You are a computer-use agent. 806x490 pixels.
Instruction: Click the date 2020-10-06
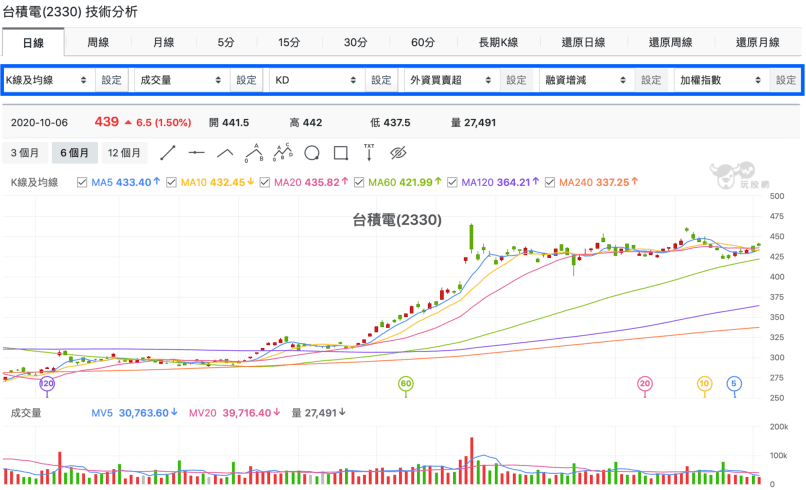(39, 123)
